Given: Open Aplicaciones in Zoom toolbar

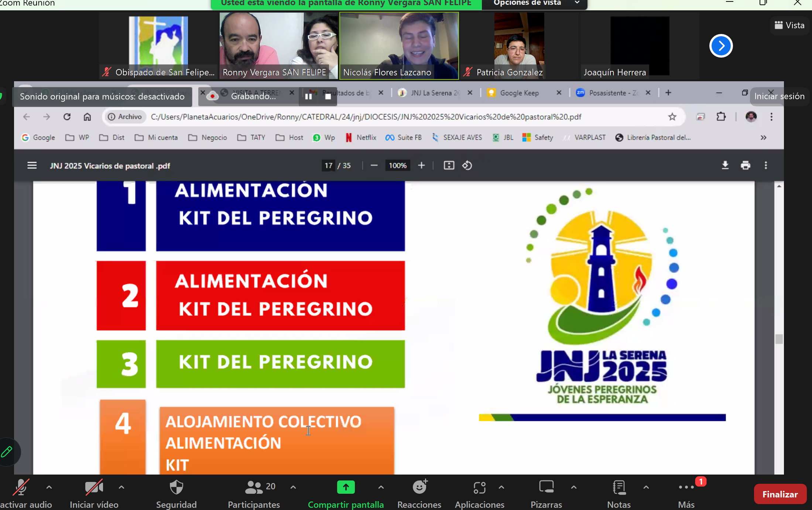Looking at the screenshot, I should [x=479, y=494].
